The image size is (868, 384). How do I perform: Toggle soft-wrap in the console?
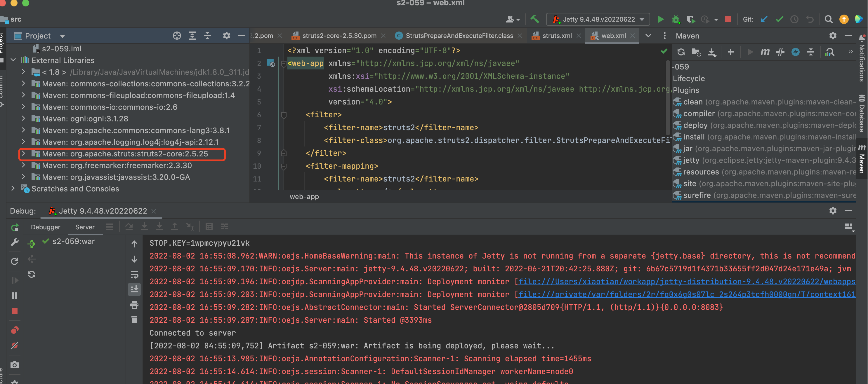(134, 275)
